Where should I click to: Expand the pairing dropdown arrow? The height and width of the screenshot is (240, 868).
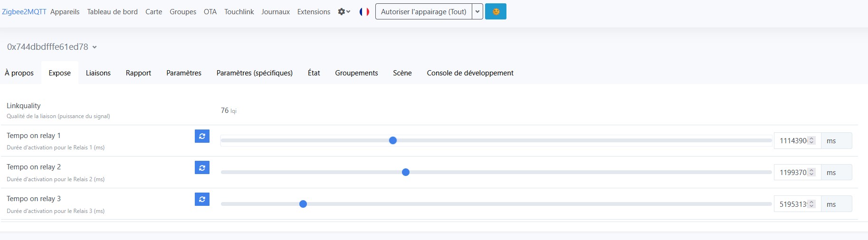coord(477,12)
